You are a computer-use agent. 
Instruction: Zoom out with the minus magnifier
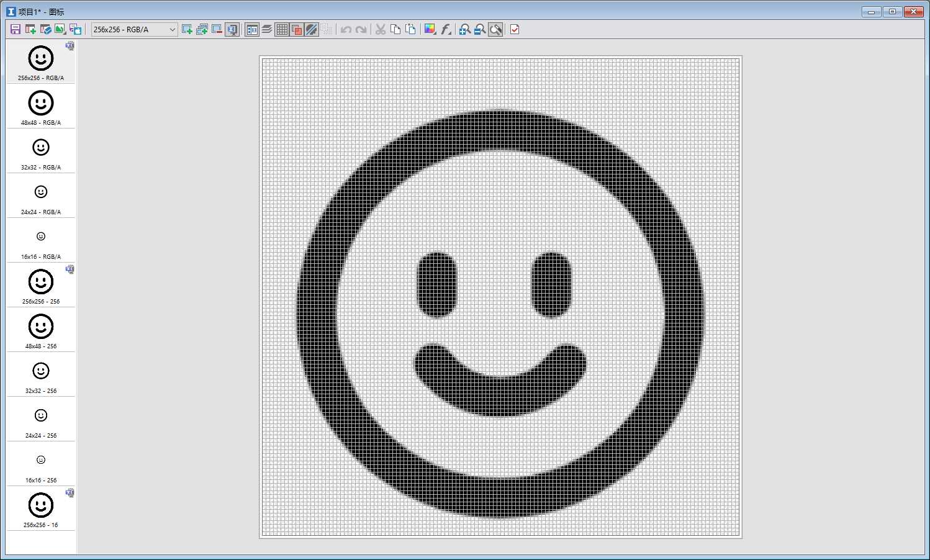click(480, 29)
